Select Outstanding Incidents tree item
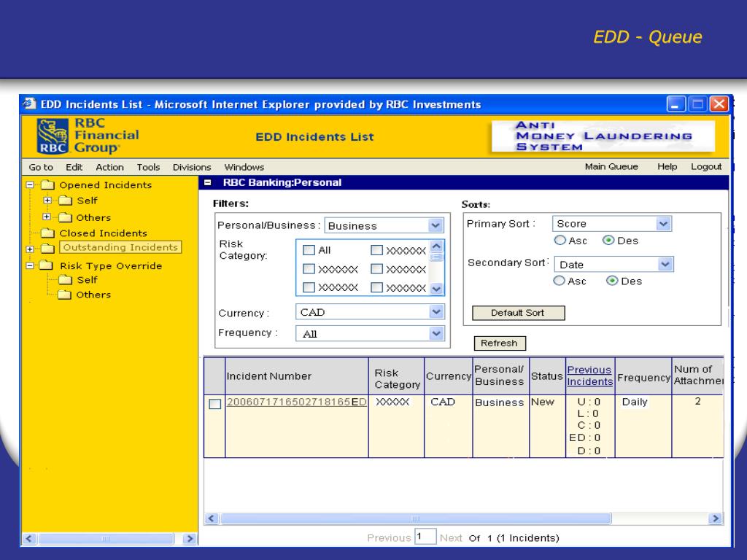Viewport: 747px width, 560px height. [120, 247]
